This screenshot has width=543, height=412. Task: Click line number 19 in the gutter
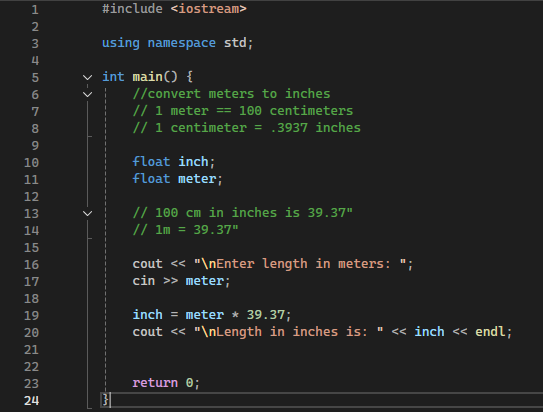[x=31, y=315]
